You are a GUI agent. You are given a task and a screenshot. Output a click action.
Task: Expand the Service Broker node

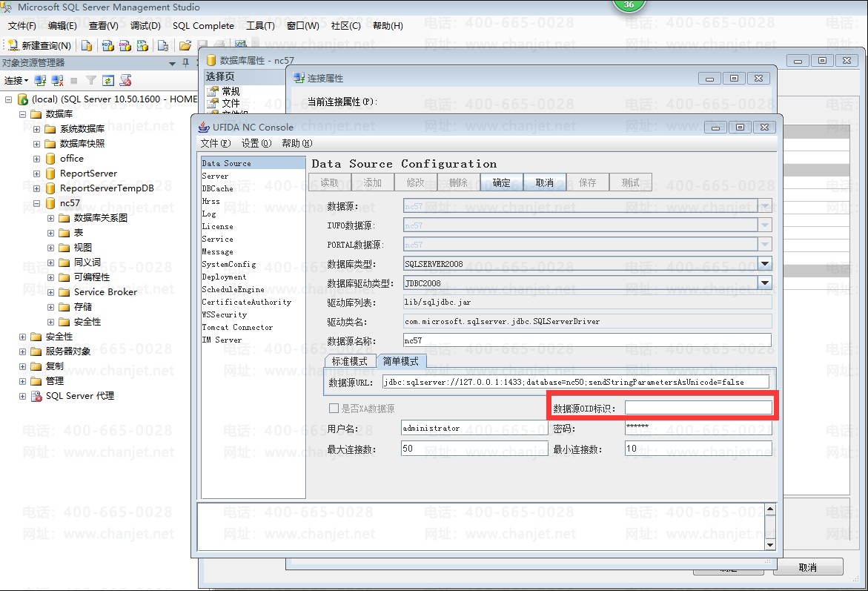50,292
